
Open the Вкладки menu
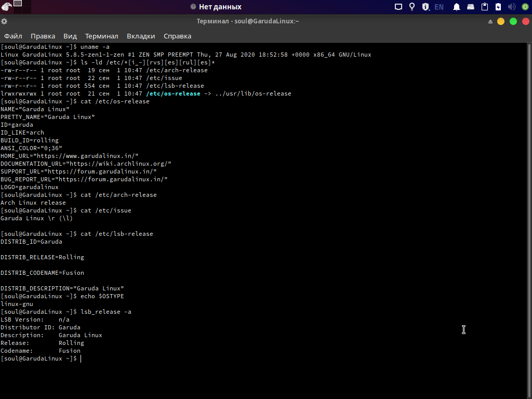141,36
